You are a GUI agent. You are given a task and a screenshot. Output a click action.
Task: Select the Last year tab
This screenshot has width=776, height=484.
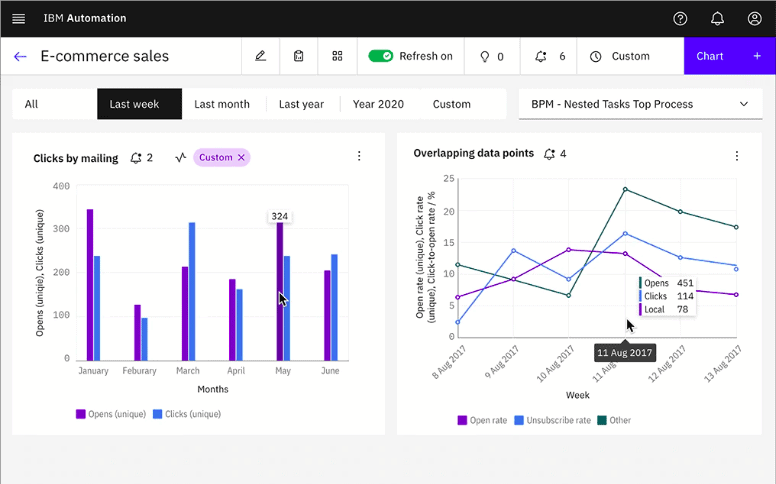301,104
